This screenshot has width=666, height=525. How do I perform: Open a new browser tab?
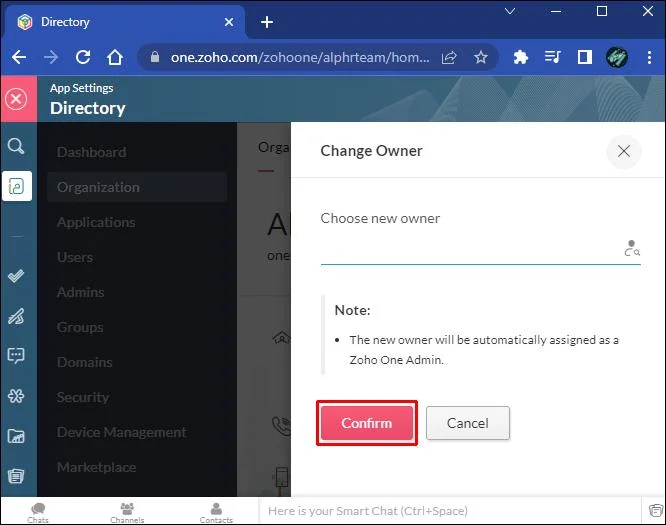267,22
